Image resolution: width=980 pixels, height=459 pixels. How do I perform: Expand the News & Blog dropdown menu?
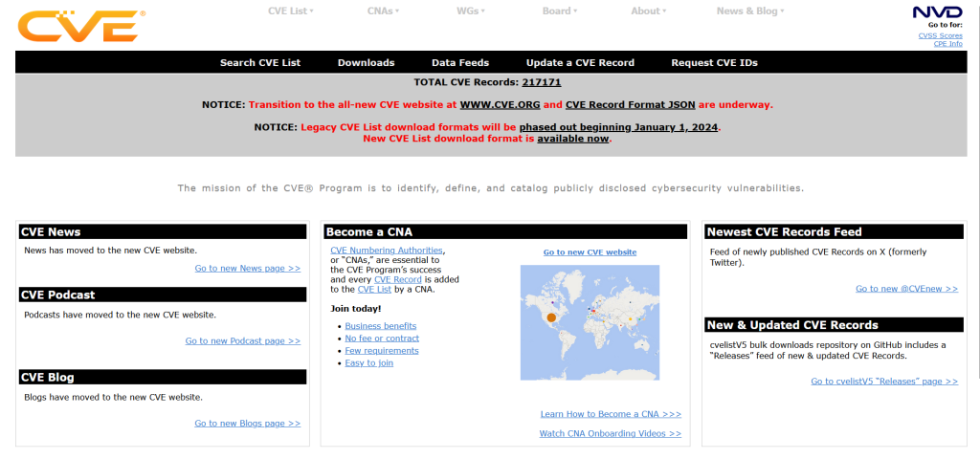(750, 11)
